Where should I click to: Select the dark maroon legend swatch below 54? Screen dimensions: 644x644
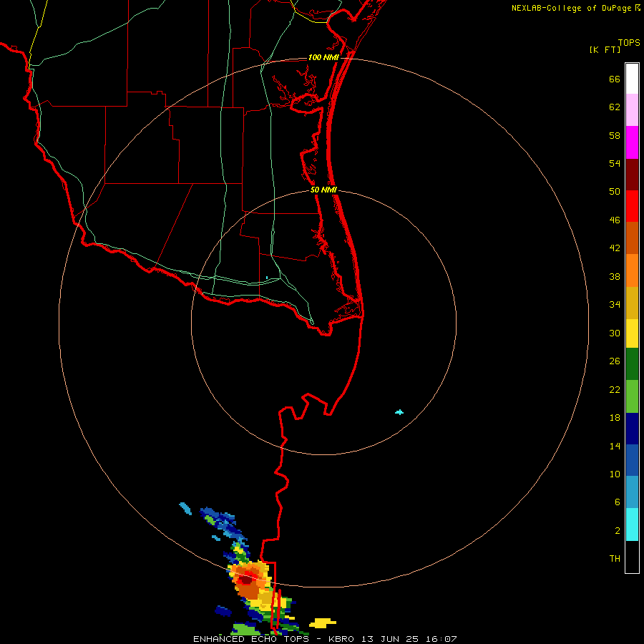coord(632,175)
